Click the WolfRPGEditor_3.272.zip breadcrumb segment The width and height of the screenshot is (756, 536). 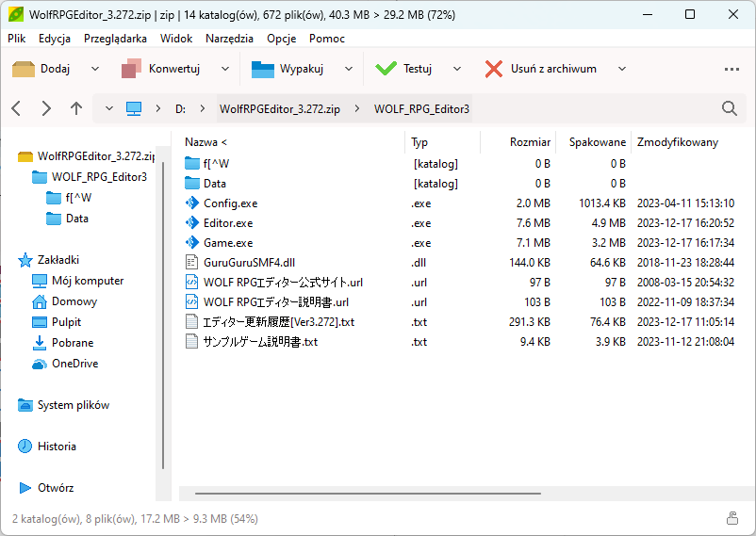[x=280, y=109]
